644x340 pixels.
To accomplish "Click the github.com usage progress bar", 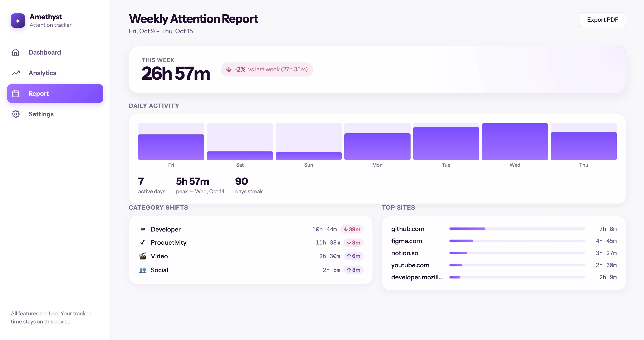I will [x=517, y=229].
